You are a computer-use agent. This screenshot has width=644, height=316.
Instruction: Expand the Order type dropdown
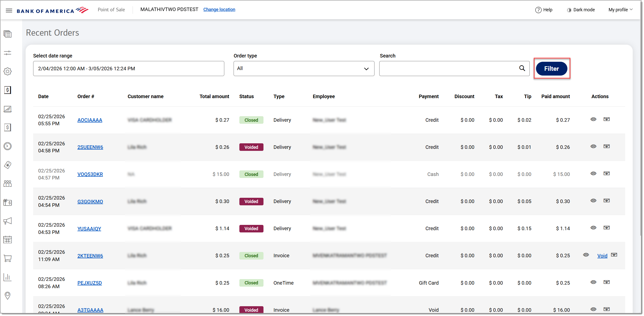[x=304, y=69]
